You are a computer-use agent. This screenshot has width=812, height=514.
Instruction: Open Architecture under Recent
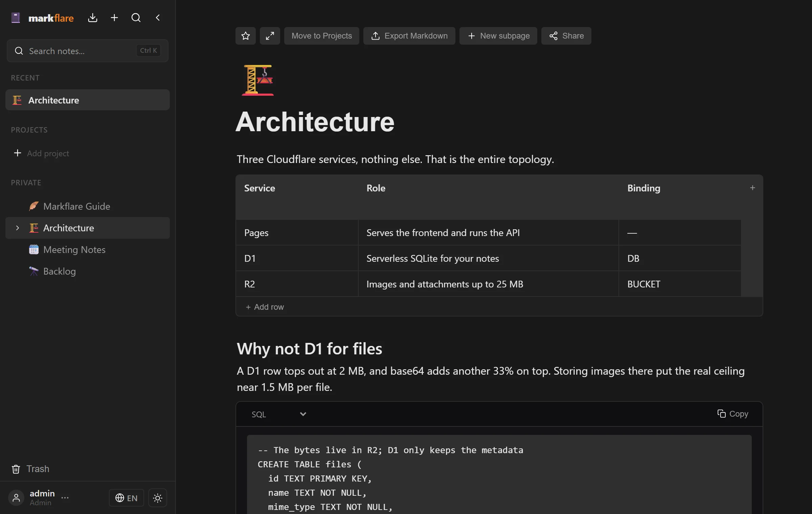[88, 100]
